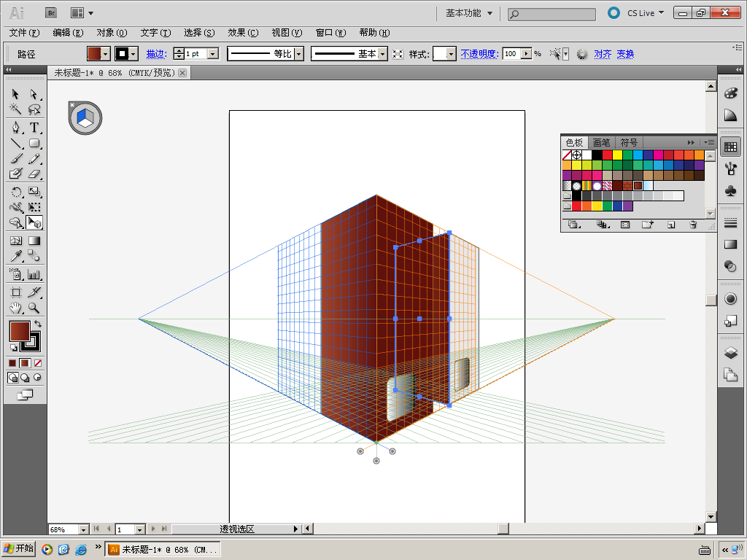Open the 视图(V) menu
Image resolution: width=747 pixels, height=560 pixels.
coord(287,33)
